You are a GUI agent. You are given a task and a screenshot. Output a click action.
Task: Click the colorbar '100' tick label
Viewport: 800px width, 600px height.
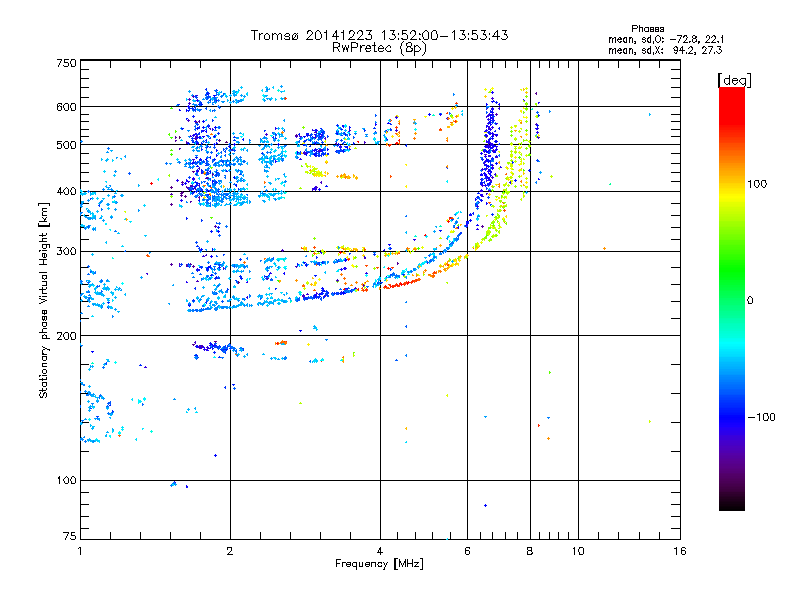[757, 184]
